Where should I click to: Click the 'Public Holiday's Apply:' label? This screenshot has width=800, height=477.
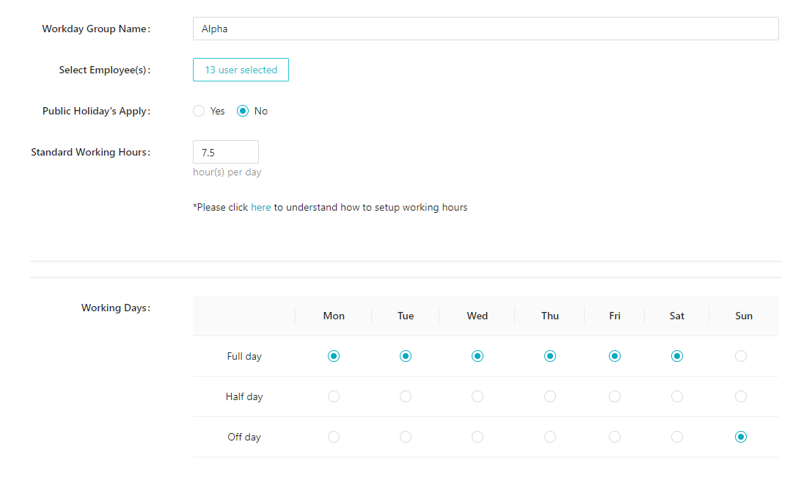pos(96,111)
